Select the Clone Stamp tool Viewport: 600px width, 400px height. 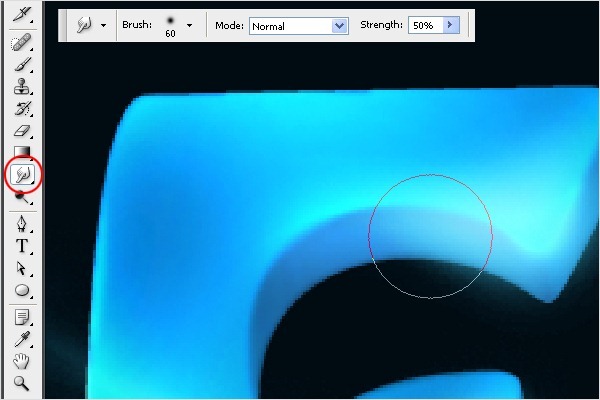tap(22, 86)
